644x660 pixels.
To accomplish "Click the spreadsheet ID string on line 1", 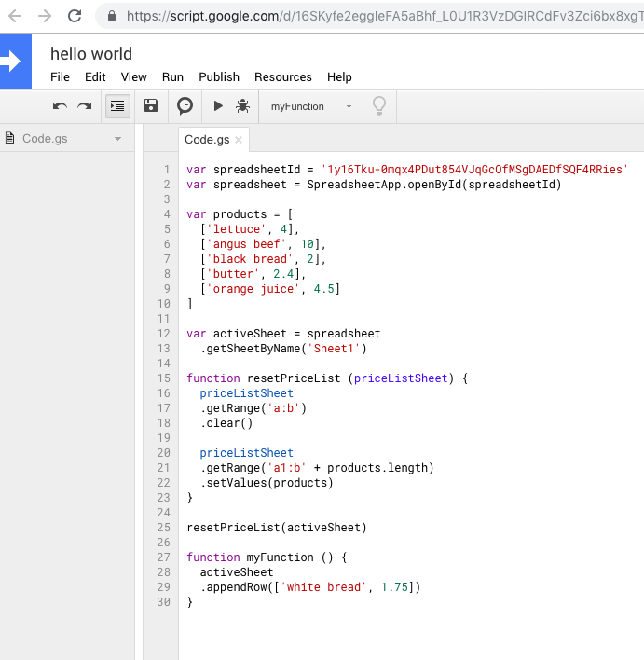I will [x=474, y=170].
